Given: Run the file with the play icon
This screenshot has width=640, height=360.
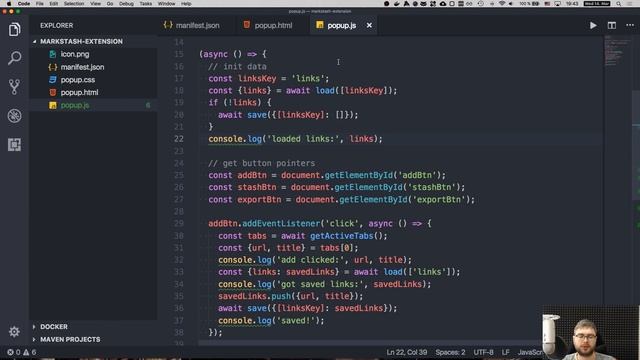Looking at the screenshot, I should point(593,25).
